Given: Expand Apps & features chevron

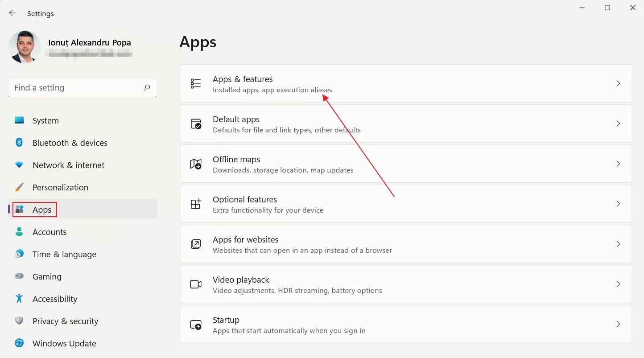Looking at the screenshot, I should tap(618, 83).
